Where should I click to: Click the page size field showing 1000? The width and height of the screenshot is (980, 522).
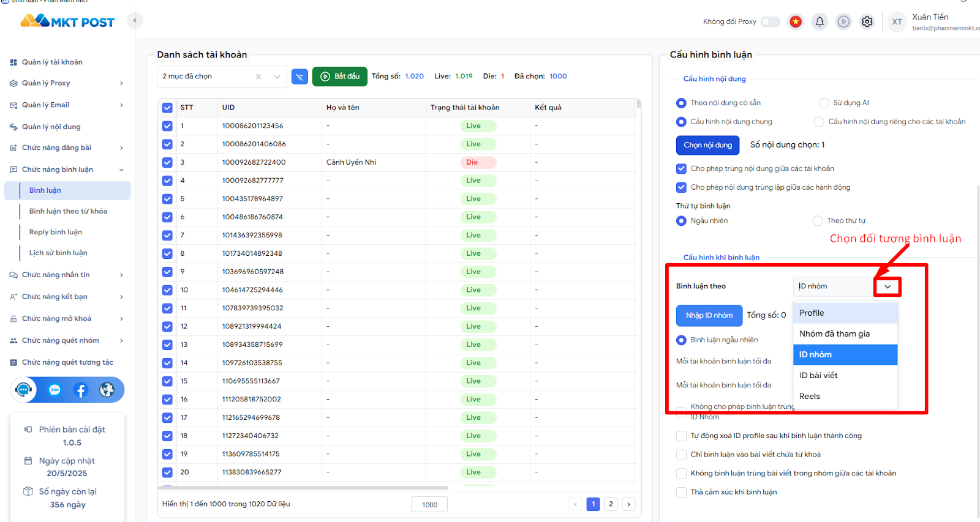(429, 505)
